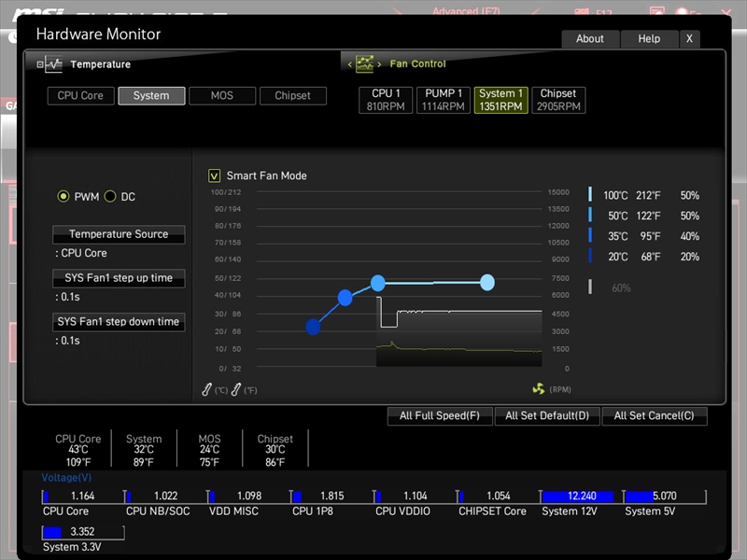Screen dimensions: 747x560
Task: Toggle the Smart Fan Mode checkbox
Action: [x=215, y=175]
